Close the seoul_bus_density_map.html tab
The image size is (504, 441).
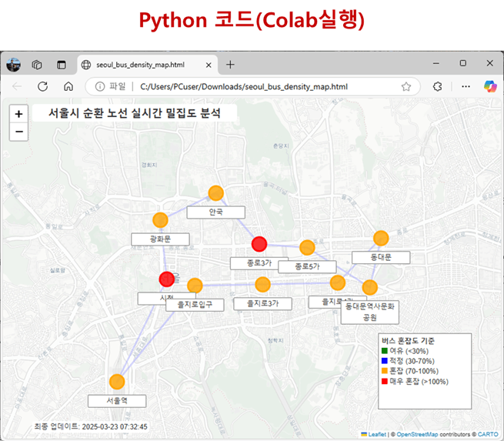click(x=209, y=65)
